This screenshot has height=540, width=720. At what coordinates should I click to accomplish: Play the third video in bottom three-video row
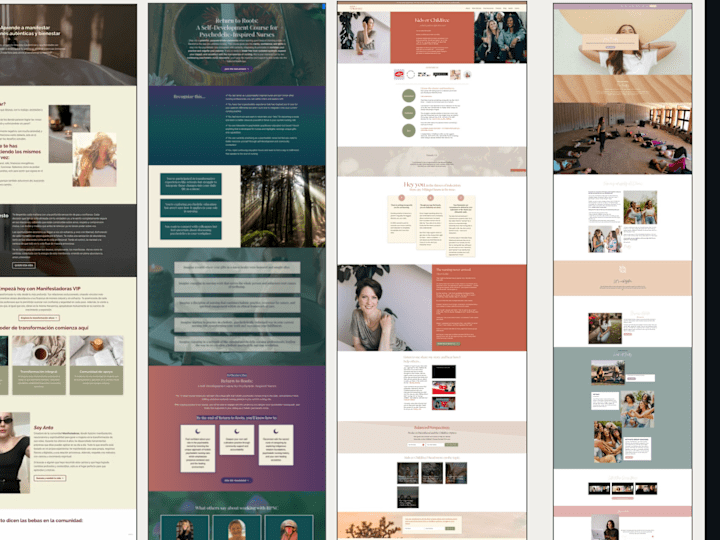(646, 488)
